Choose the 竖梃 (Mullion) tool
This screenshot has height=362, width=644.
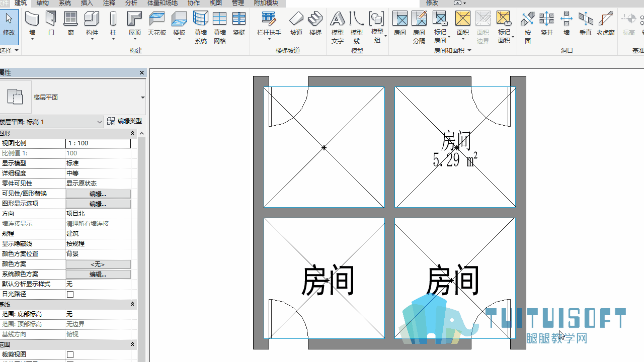pos(239,24)
